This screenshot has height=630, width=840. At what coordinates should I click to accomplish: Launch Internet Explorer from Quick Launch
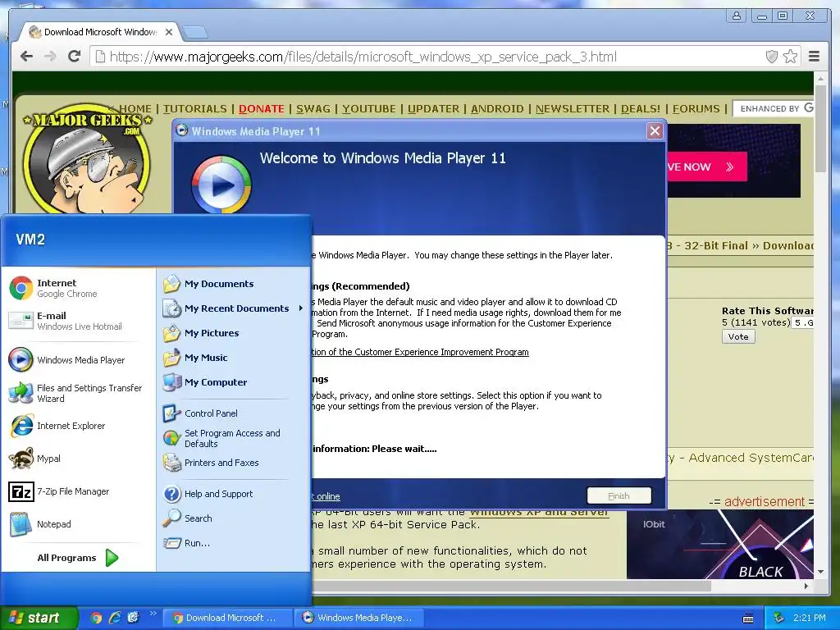pos(115,618)
